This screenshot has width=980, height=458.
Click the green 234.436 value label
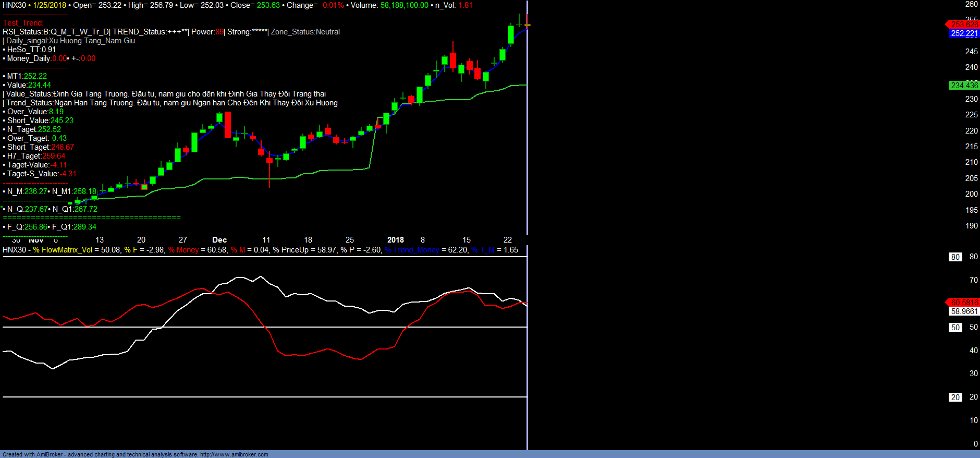(x=963, y=86)
